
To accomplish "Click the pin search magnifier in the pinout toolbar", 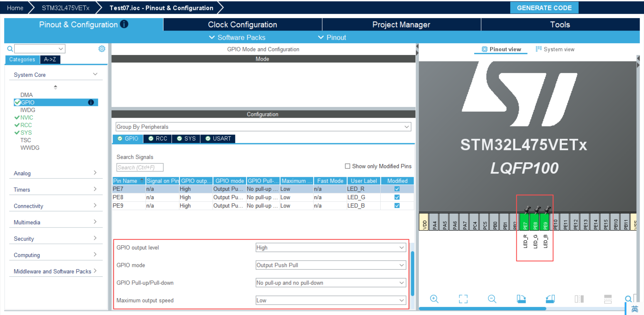I will point(628,299).
